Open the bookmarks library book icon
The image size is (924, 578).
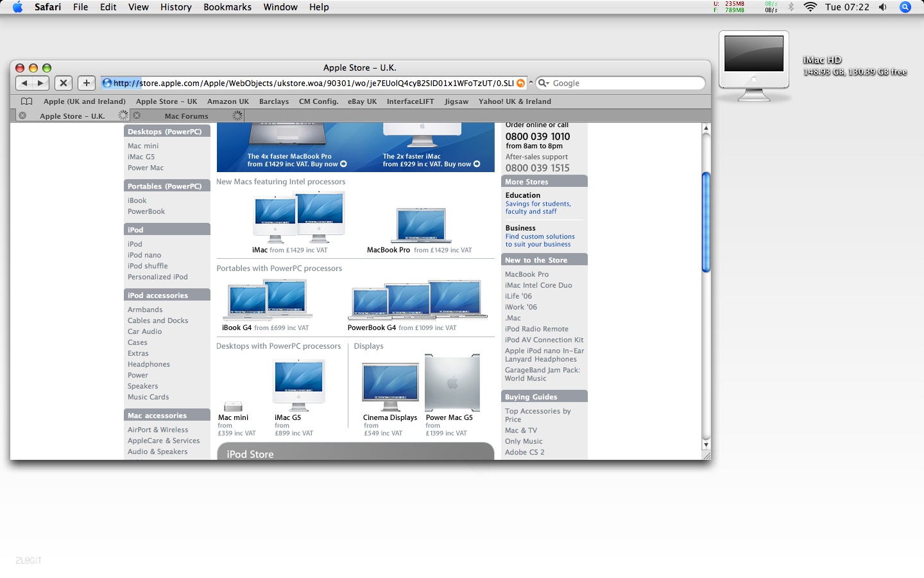point(27,101)
